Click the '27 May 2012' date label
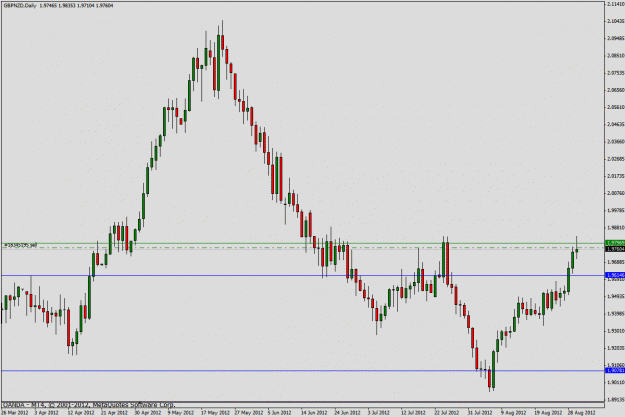Viewport: 625px width, 417px height. click(249, 413)
